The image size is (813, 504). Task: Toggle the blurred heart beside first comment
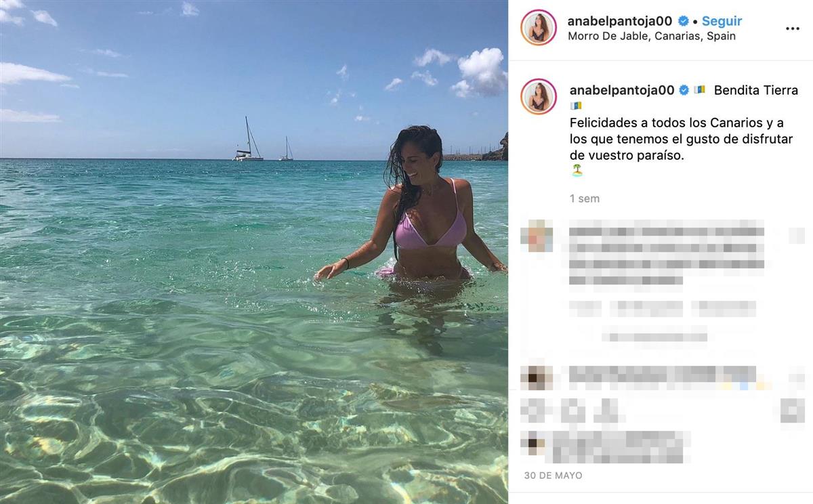(x=797, y=235)
